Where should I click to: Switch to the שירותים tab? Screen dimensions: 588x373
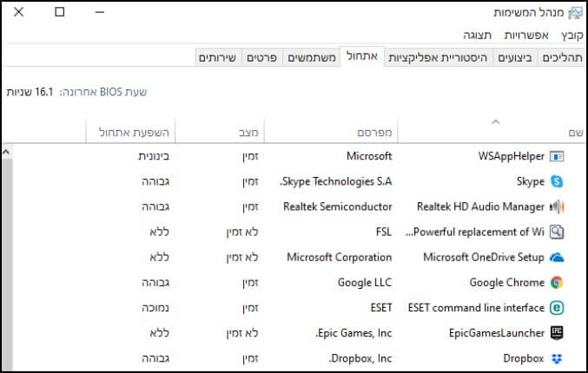coord(217,57)
